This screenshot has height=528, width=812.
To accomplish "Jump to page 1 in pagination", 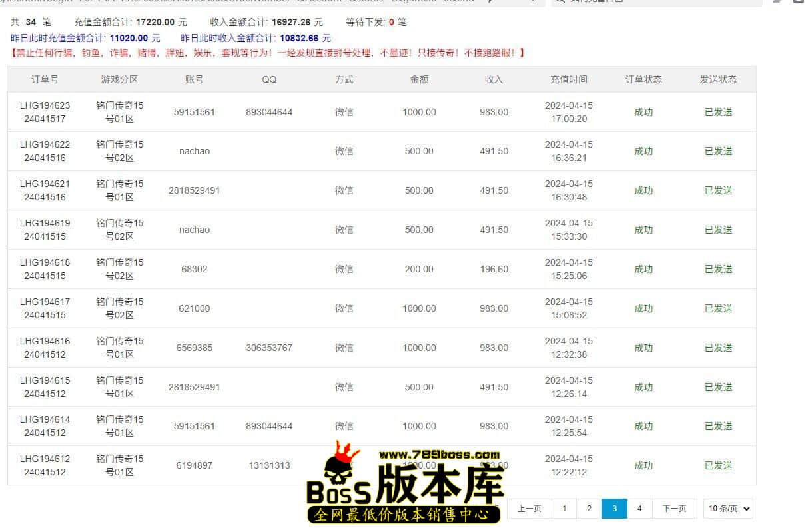I will tap(564, 509).
